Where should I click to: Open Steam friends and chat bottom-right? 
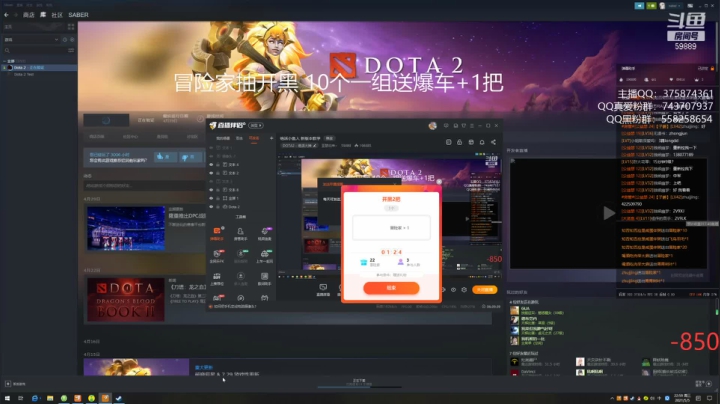click(x=703, y=383)
